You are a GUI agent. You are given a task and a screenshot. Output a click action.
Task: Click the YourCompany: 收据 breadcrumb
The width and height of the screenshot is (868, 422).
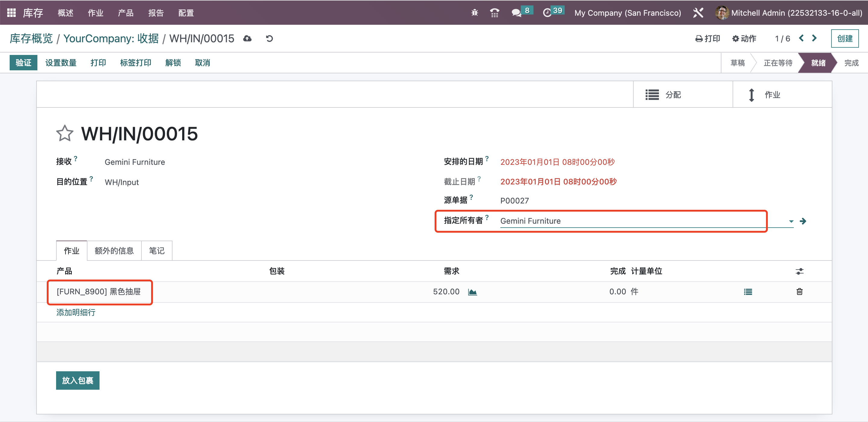(111, 38)
